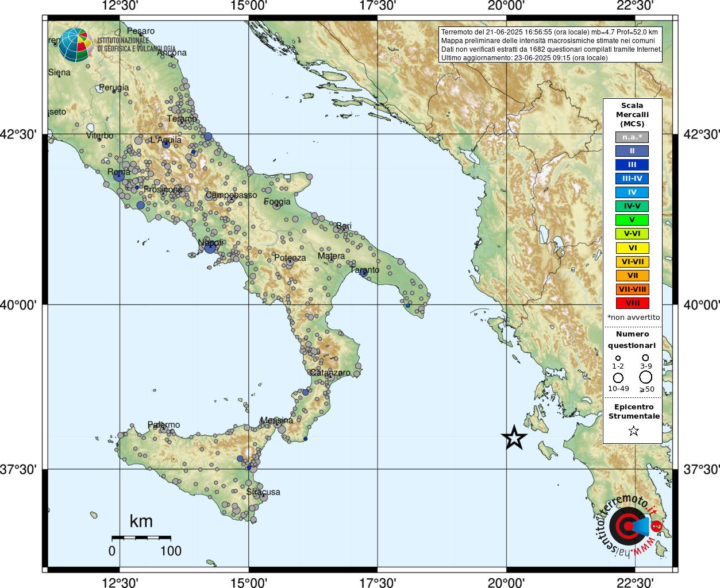Click the red intensity VIII legend swatch
The width and height of the screenshot is (720, 588).
632,303
